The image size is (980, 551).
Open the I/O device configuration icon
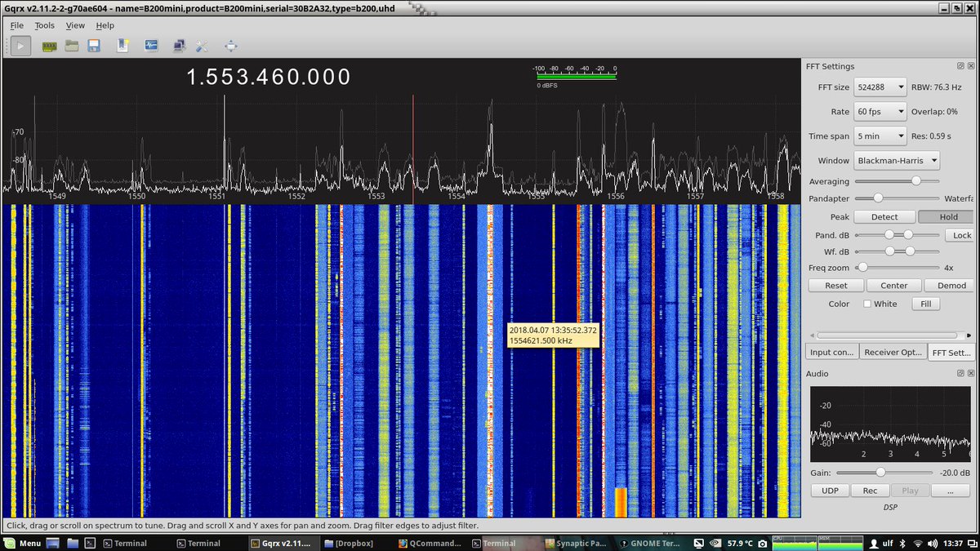[x=49, y=46]
